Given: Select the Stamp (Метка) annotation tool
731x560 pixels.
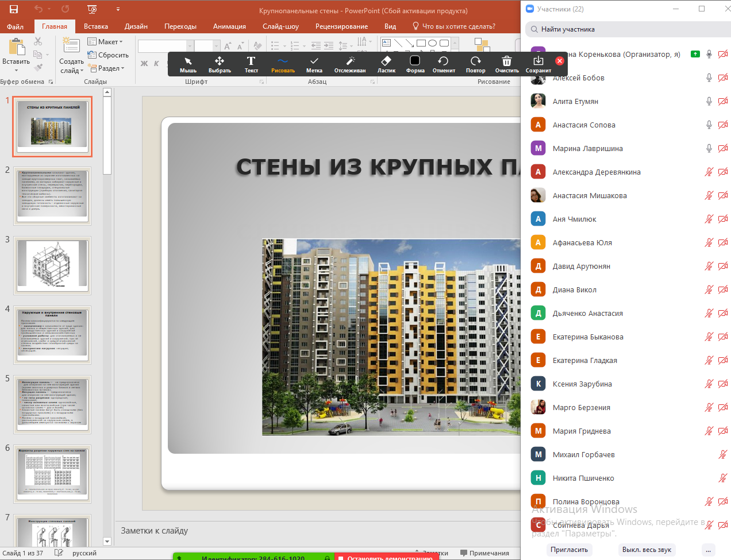Looking at the screenshot, I should (x=314, y=64).
